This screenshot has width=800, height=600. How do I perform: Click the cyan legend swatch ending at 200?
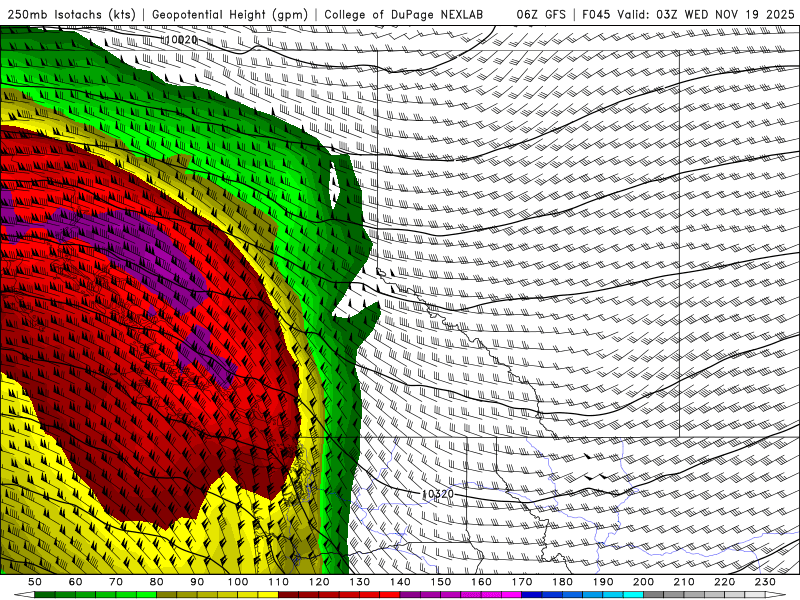[x=633, y=595]
